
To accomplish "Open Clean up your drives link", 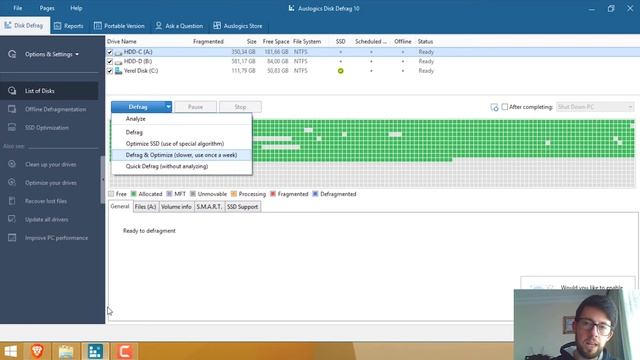I will [51, 164].
